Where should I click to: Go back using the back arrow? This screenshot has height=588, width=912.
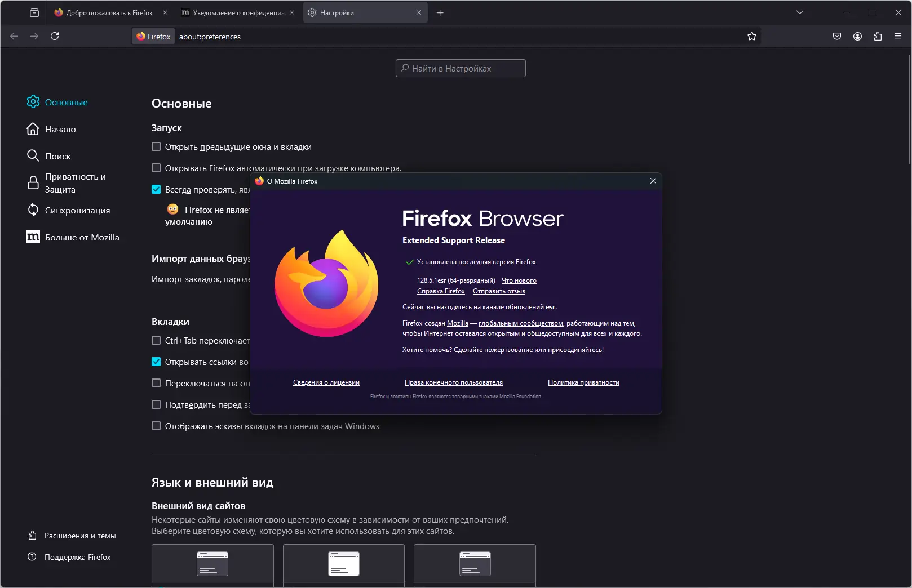[14, 36]
